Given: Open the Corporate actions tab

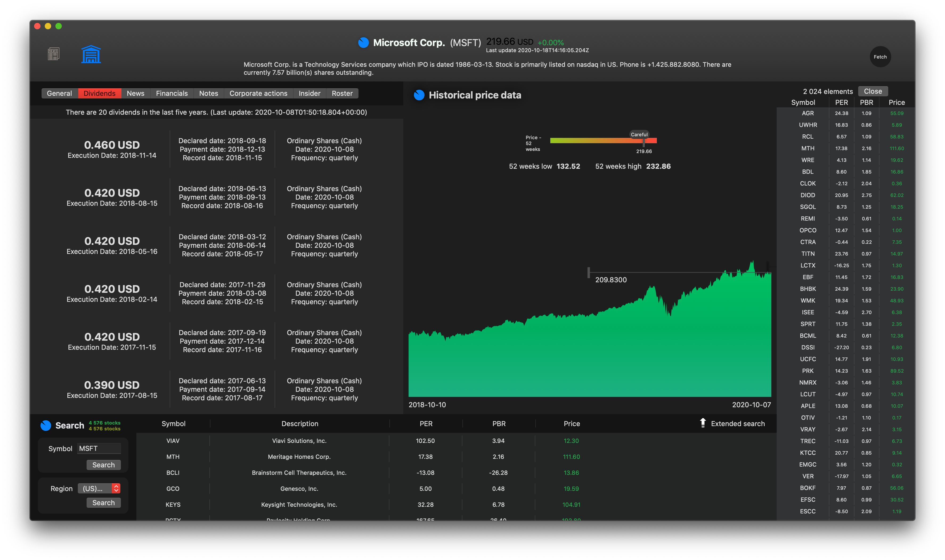Looking at the screenshot, I should click(x=258, y=93).
